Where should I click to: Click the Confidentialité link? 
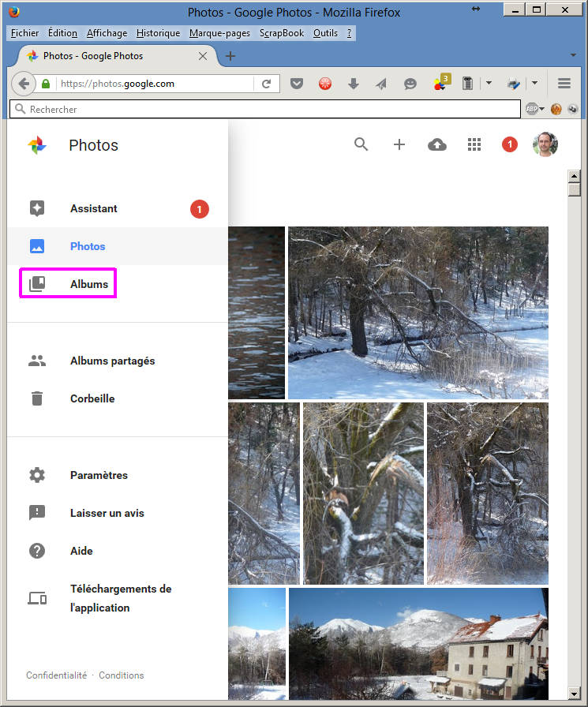56,675
